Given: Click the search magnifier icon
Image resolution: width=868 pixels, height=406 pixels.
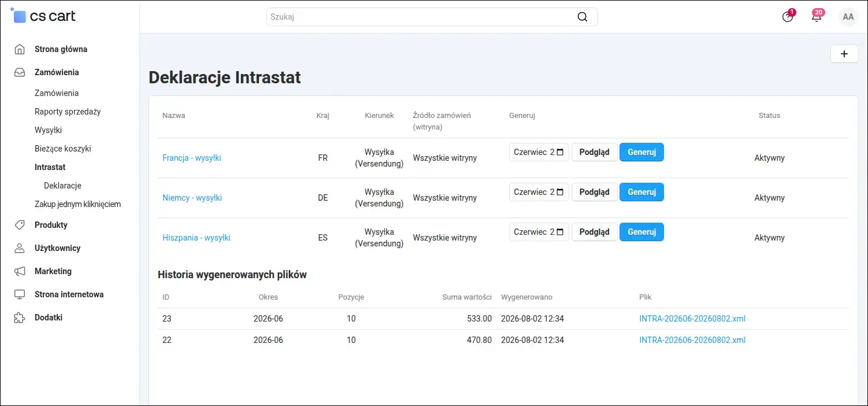Looking at the screenshot, I should coord(583,17).
